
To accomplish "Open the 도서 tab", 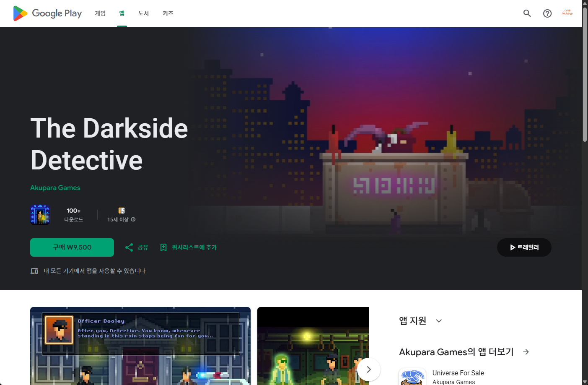I will coord(144,13).
